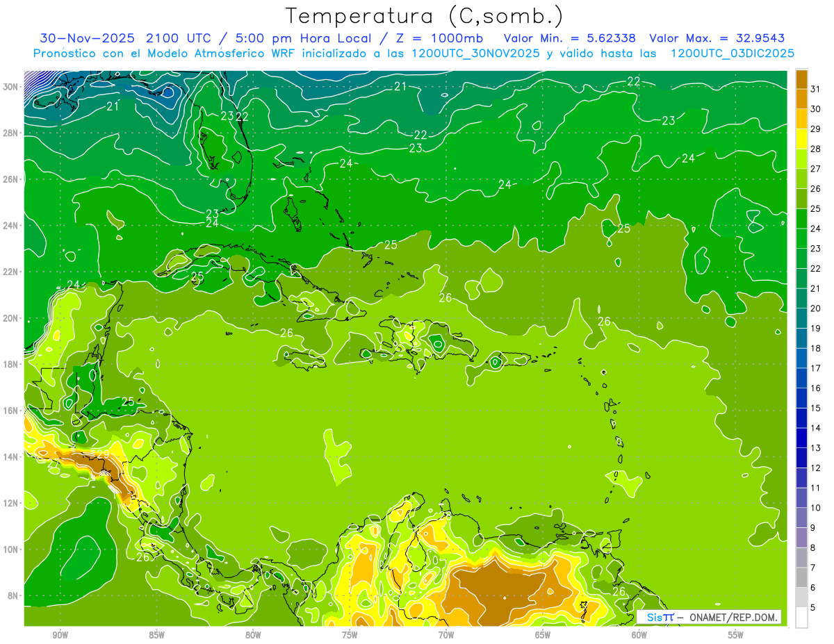This screenshot has height=644, width=834.
Task: Click the valid-until time '1200UTC_03DIC2025'
Action: [733, 53]
